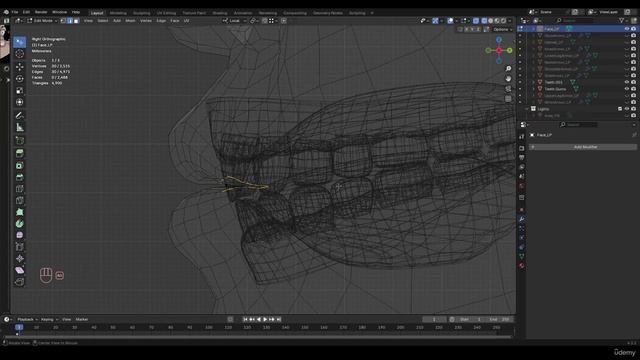Enable solid viewport shading
The height and width of the screenshot is (360, 640).
[491, 20]
